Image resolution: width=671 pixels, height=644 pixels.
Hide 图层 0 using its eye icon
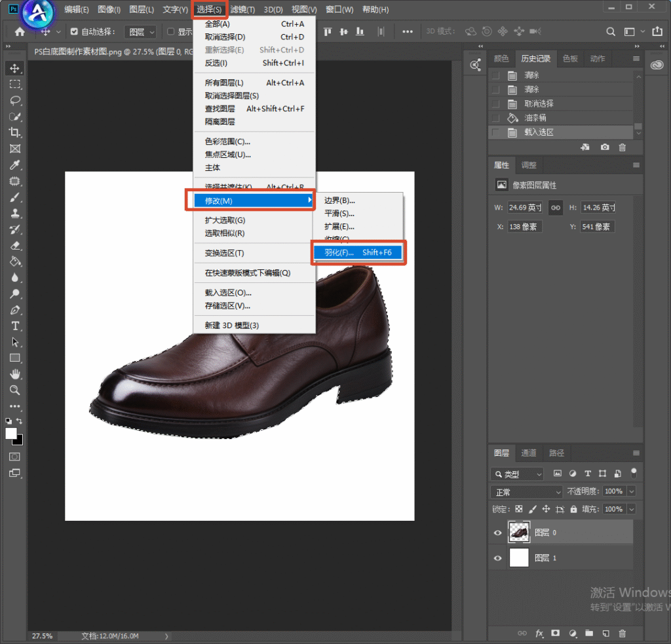click(498, 533)
